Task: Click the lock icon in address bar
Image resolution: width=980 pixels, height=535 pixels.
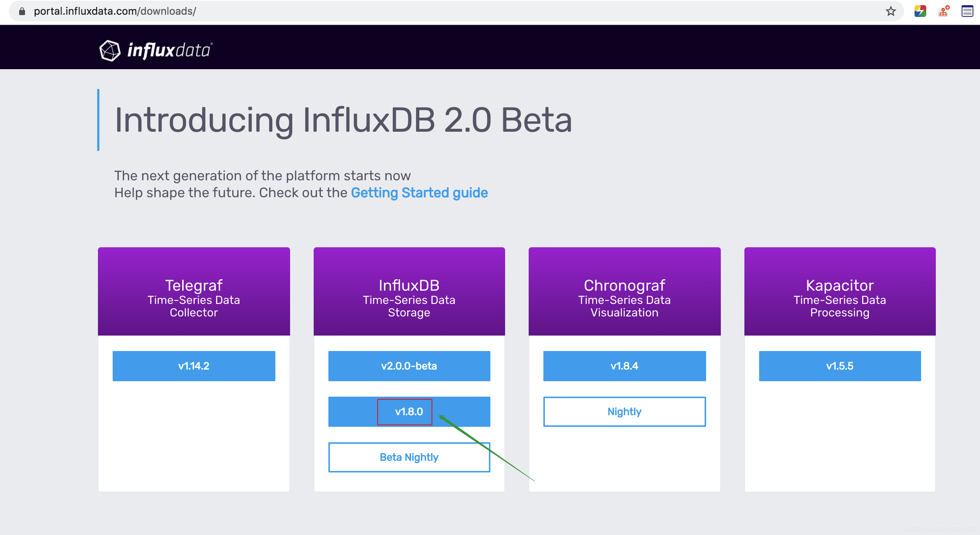Action: (22, 11)
